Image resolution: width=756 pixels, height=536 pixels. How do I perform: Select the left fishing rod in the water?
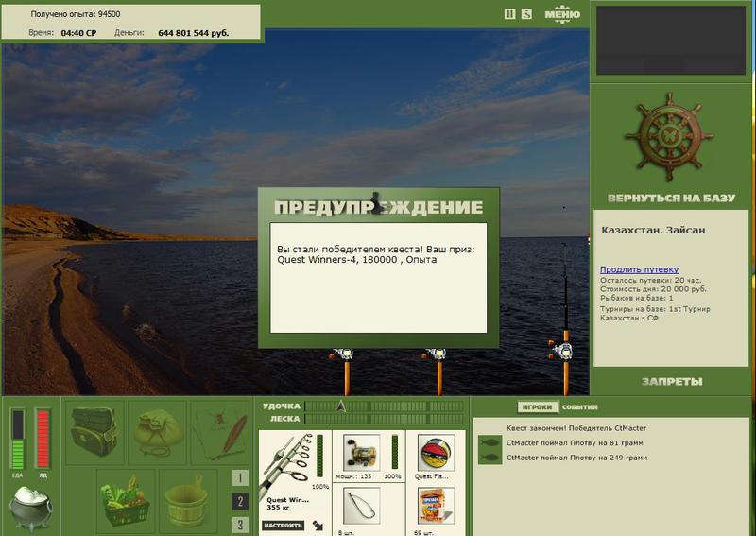tap(346, 372)
